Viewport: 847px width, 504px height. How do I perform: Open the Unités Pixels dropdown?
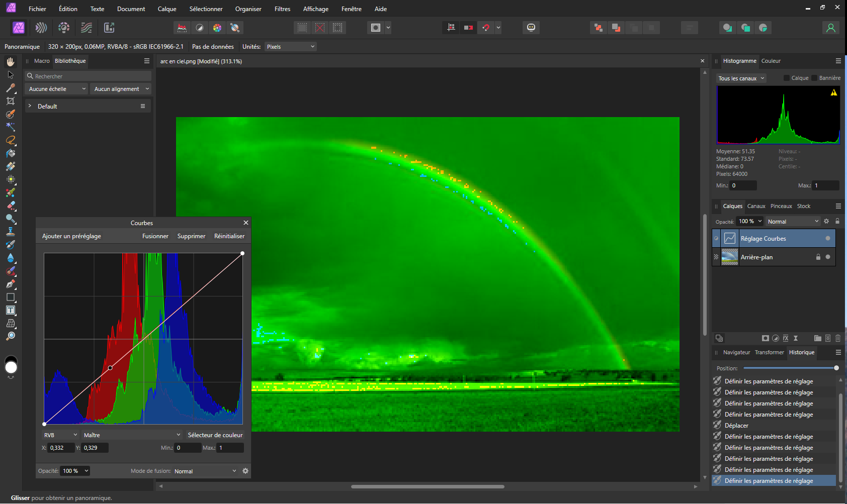290,47
